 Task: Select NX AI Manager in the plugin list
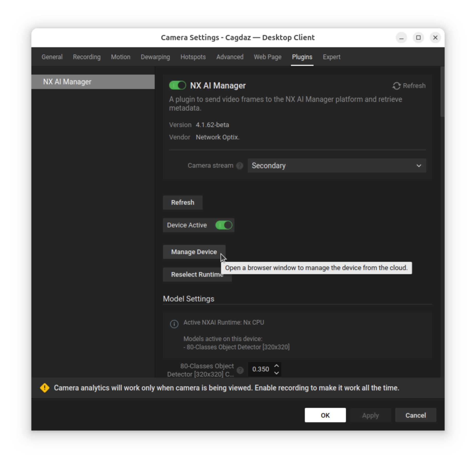(x=93, y=82)
